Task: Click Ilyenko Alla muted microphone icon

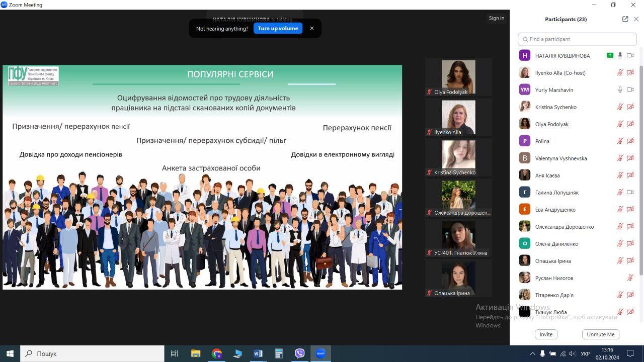Action: [620, 73]
